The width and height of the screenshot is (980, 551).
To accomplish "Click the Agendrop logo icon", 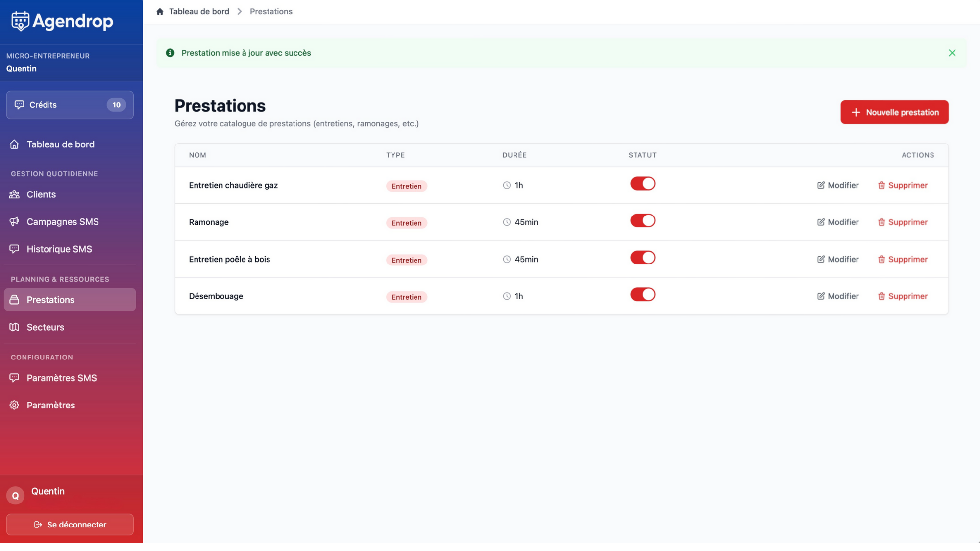I will click(x=20, y=21).
